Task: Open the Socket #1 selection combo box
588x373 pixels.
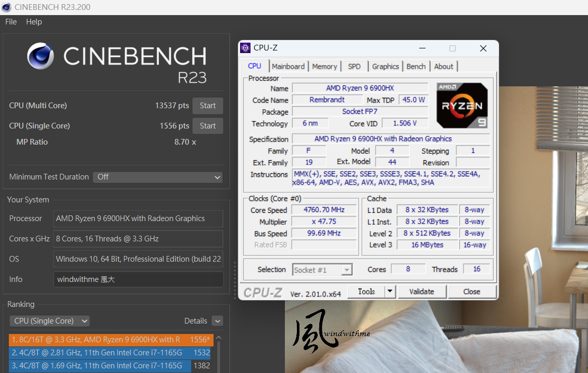Action: tap(322, 269)
